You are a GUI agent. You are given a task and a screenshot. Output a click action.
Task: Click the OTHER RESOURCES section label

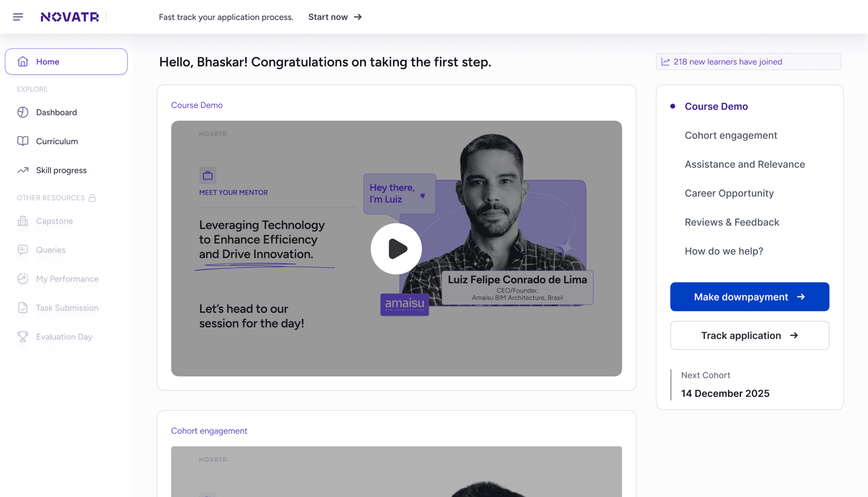coord(51,198)
